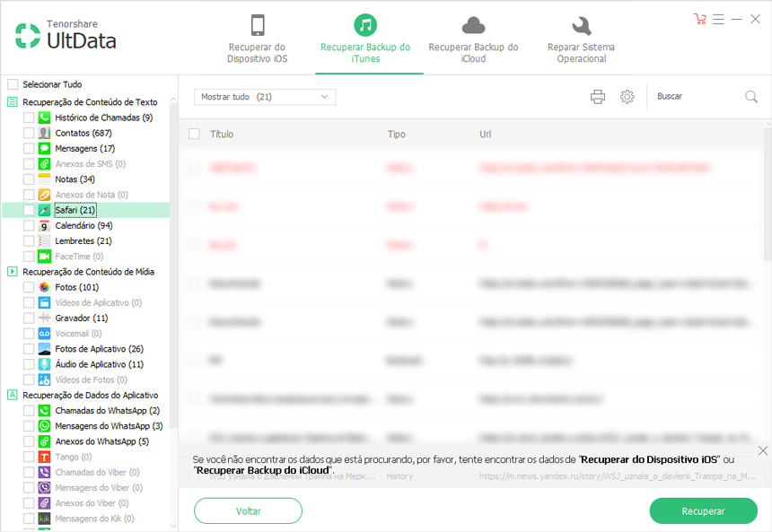Check the Contatos (687) checkbox
Viewport: 772px width, 532px height.
pos(29,133)
